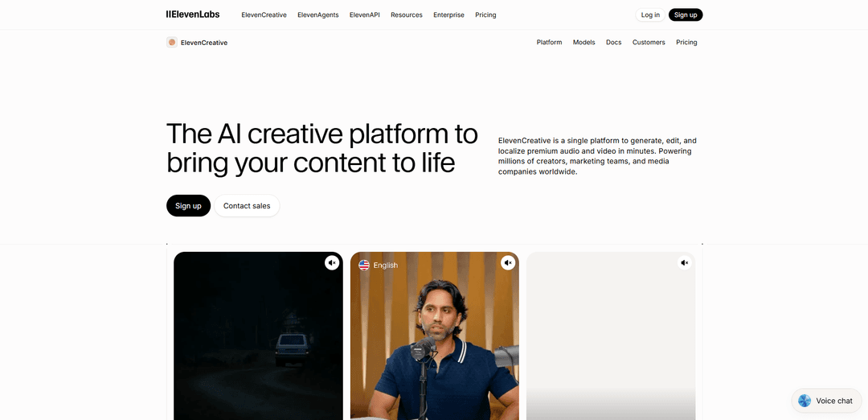
Task: Click the US flag language icon
Action: (364, 266)
